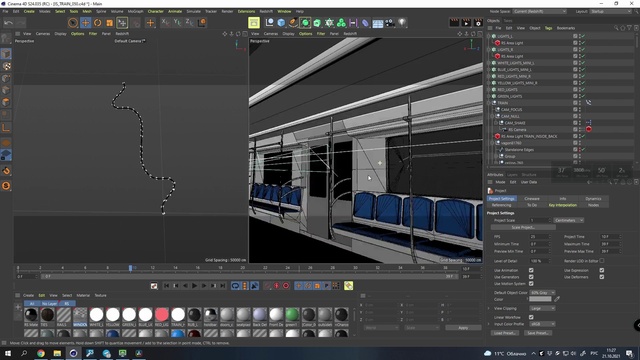Activate the Rotate tool
The height and width of the screenshot is (360, 640).
(x=98, y=23)
